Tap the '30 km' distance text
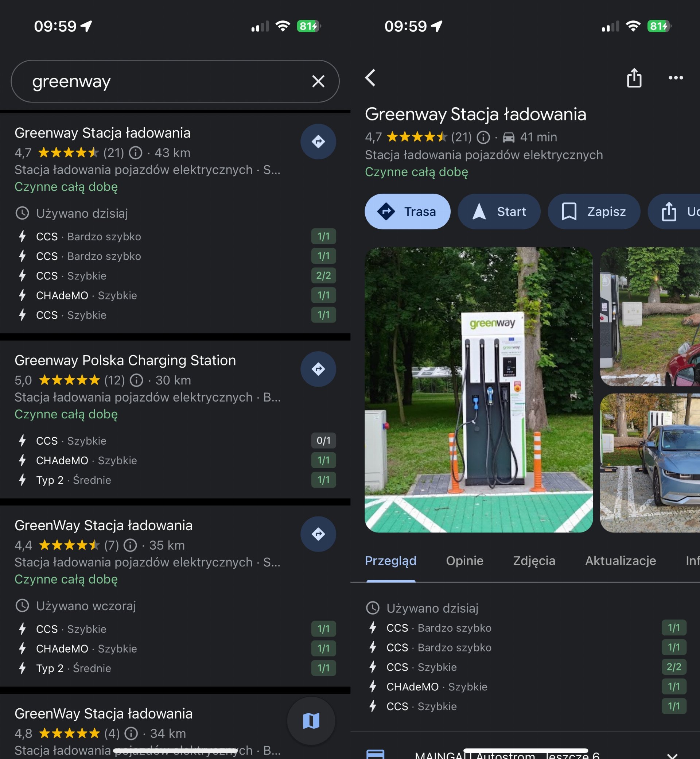This screenshot has height=759, width=700. point(173,380)
